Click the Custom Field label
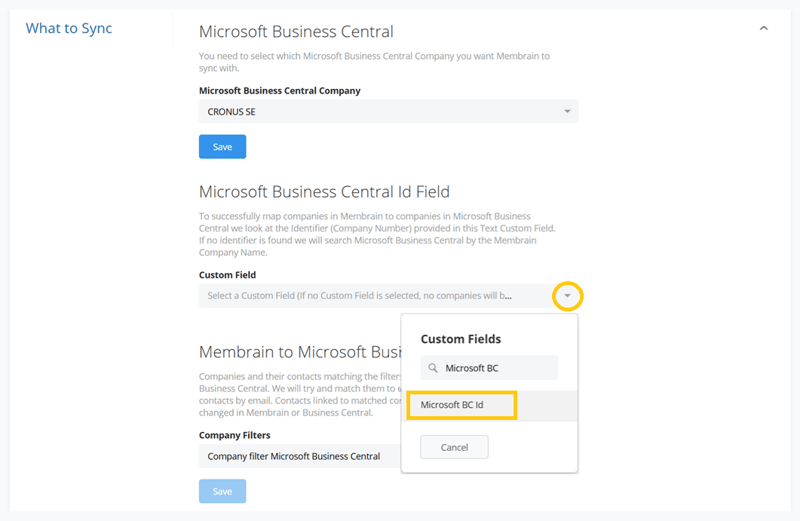 228,275
